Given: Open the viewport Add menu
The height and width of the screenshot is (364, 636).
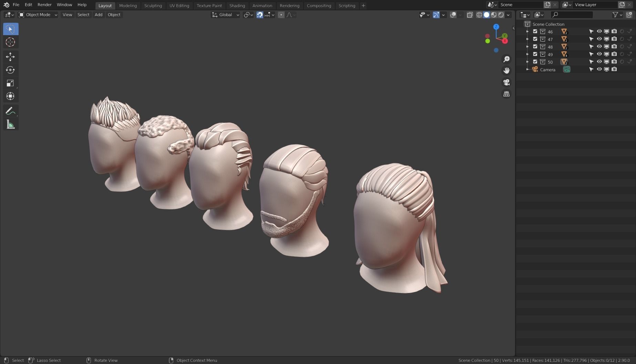Looking at the screenshot, I should click(99, 15).
